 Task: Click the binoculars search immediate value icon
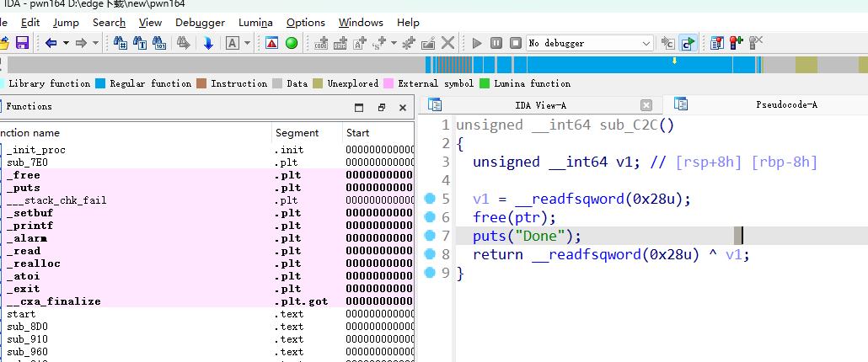click(121, 43)
